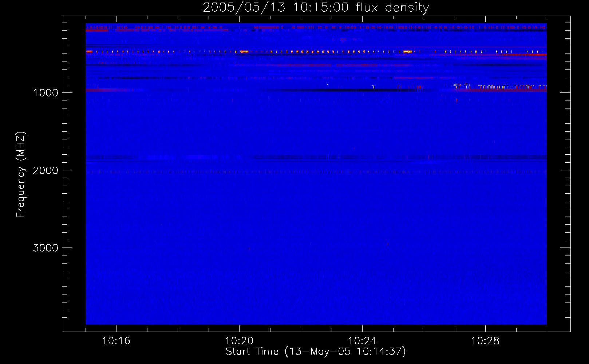The image size is (589, 364).
Task: Select the 'Start Time (13-May-05 10:14:37)' label
Action: 316,352
